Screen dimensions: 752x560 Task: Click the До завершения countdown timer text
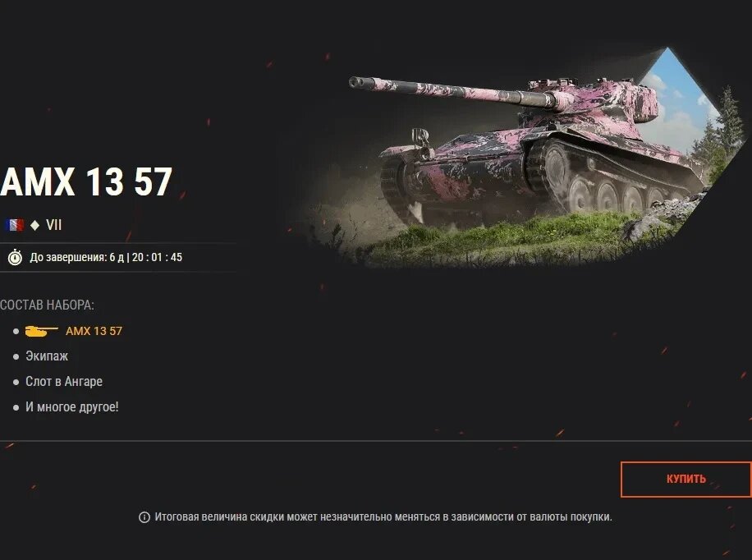click(106, 257)
